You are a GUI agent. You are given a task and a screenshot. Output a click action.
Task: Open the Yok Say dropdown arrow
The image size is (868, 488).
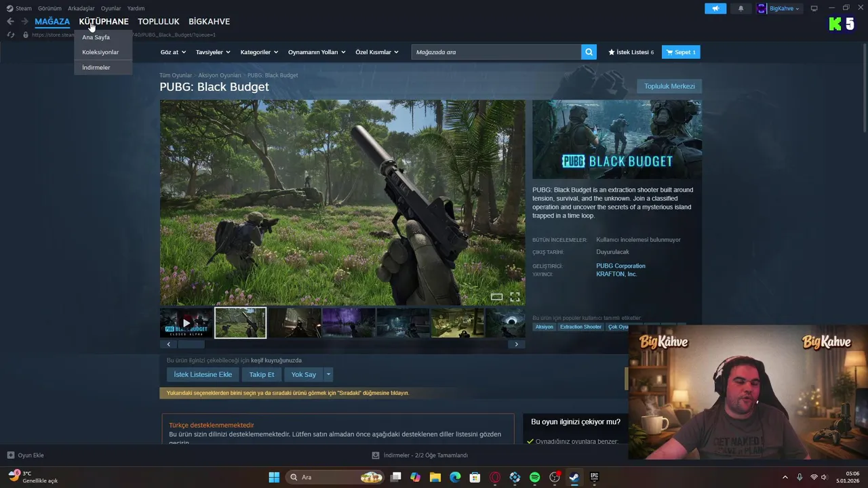click(x=328, y=374)
